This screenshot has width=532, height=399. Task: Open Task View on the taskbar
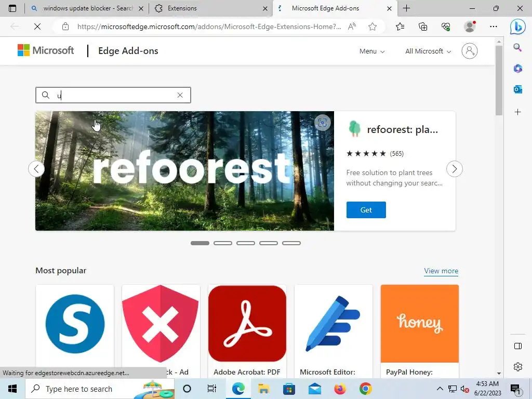tap(212, 389)
